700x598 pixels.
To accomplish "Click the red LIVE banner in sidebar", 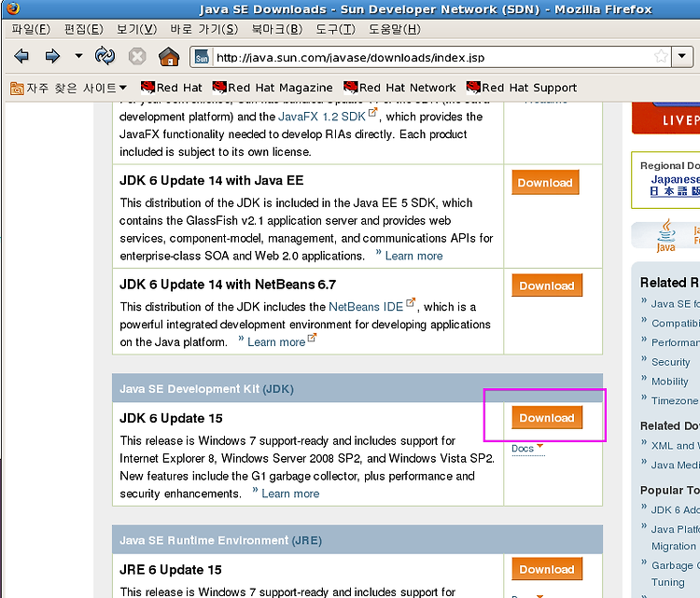I will click(665, 118).
